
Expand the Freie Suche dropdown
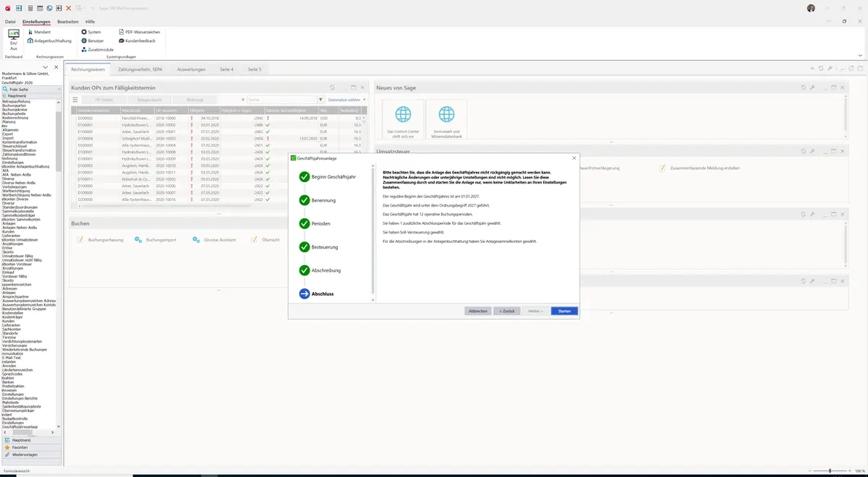58,90
